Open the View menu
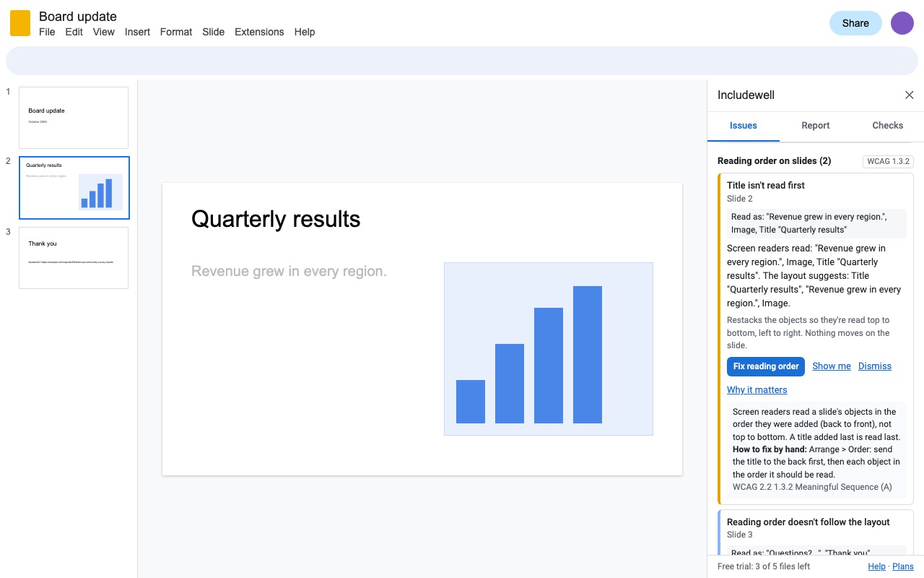The width and height of the screenshot is (924, 578). [104, 32]
